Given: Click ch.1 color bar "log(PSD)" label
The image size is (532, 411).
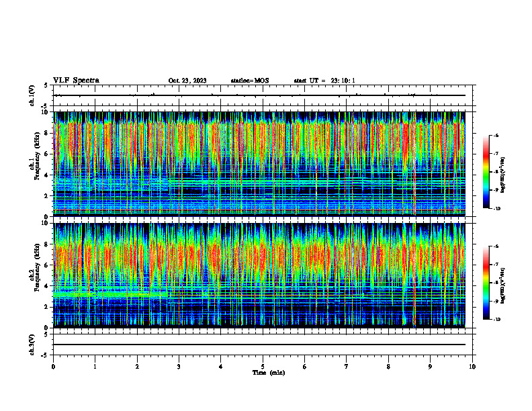Looking at the screenshot, I should (503, 175).
